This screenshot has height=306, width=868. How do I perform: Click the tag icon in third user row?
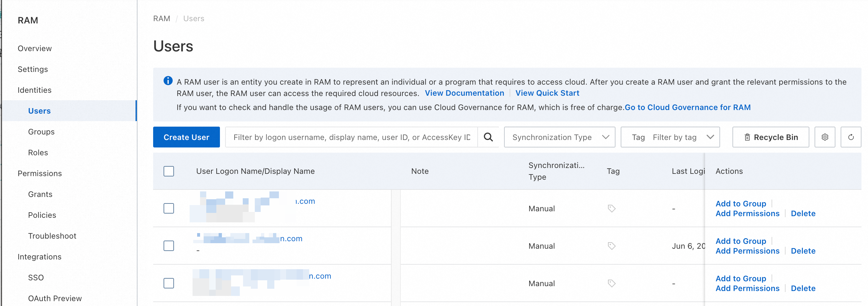click(611, 283)
